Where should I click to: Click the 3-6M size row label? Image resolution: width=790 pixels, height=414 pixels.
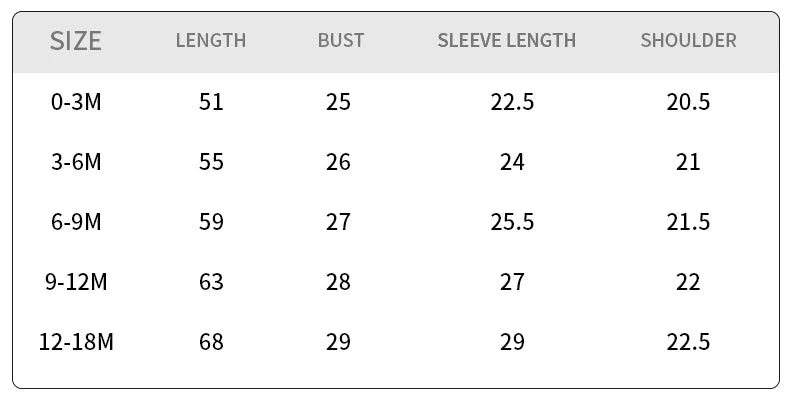[76, 162]
